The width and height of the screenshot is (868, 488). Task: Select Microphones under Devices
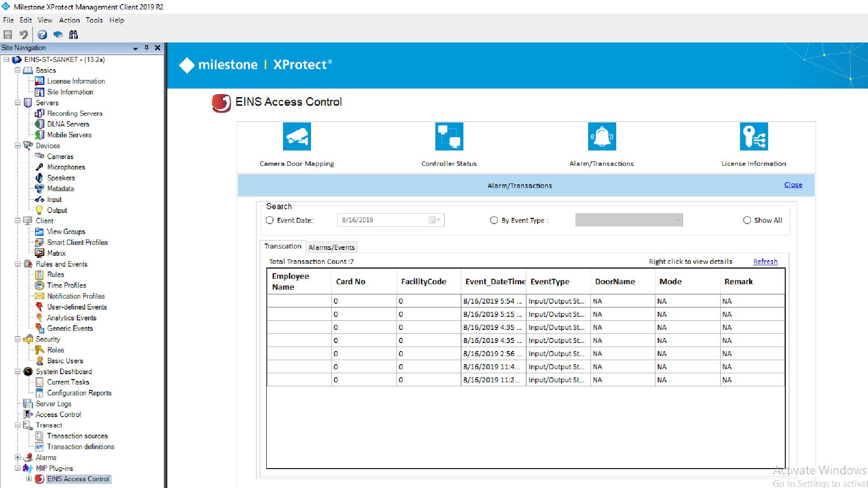[x=66, y=167]
